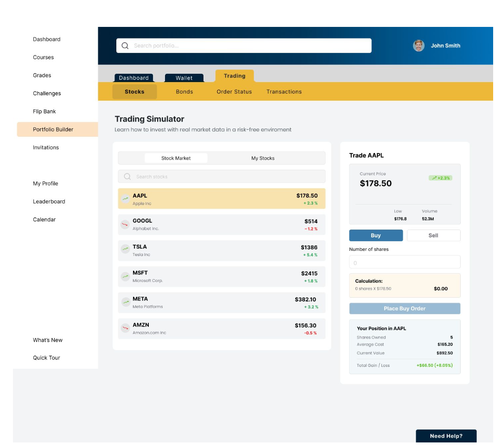Click the Volume value 52.3M
Image resolution: width=495 pixels, height=448 pixels.
coord(428,219)
